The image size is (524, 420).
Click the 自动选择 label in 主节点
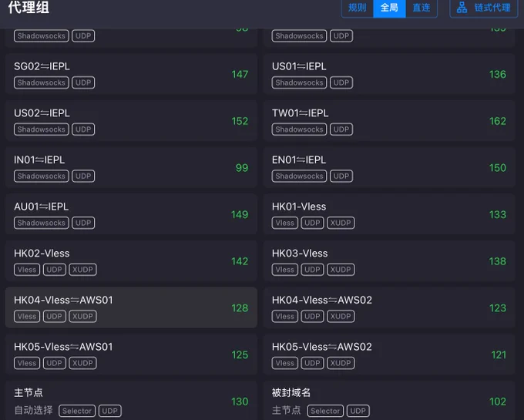click(33, 410)
